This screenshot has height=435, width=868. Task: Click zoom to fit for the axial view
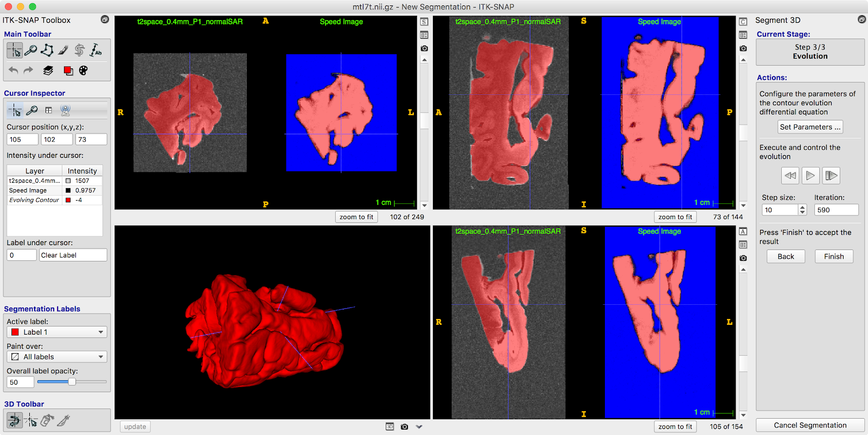pyautogui.click(x=356, y=217)
